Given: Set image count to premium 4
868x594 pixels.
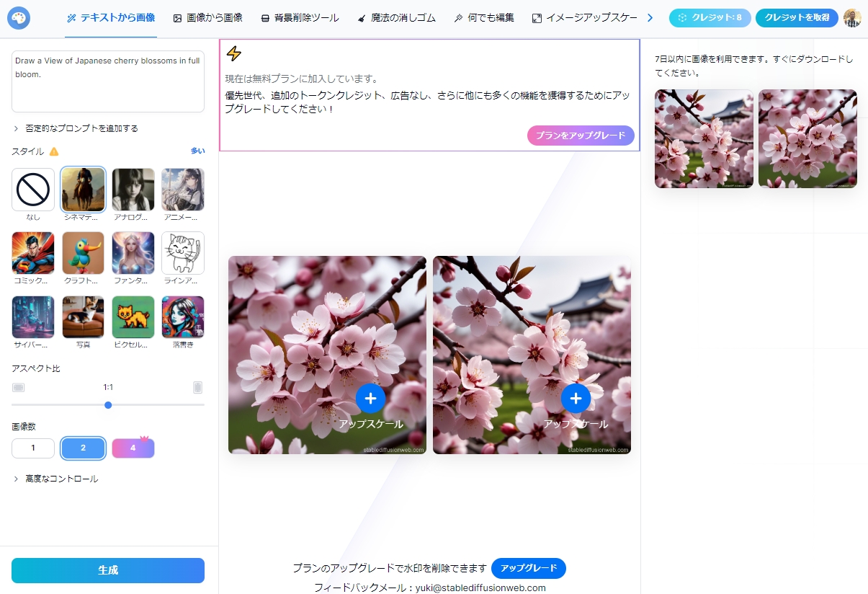Looking at the screenshot, I should pos(133,448).
